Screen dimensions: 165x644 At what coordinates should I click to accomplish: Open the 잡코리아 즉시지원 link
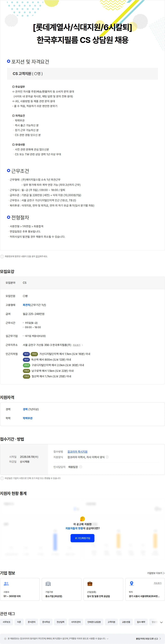click(77, 451)
